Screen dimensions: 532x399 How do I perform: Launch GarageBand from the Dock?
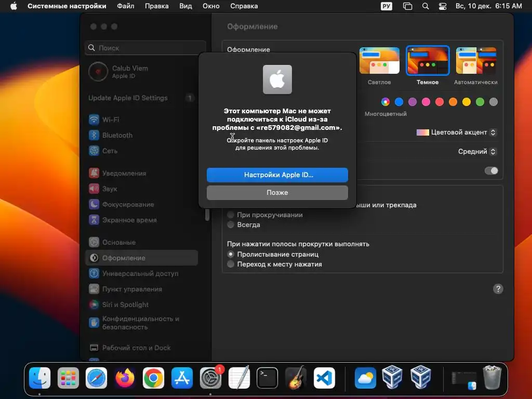pos(296,378)
